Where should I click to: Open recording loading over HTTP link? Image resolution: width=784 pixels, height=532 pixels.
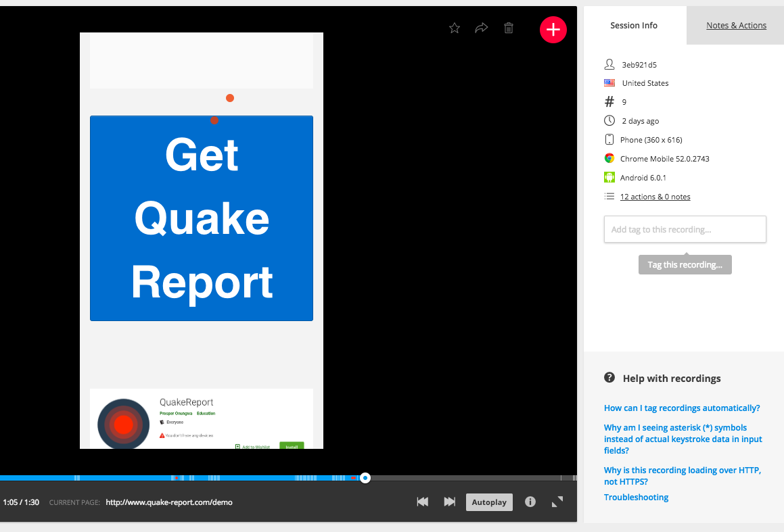pyautogui.click(x=683, y=476)
